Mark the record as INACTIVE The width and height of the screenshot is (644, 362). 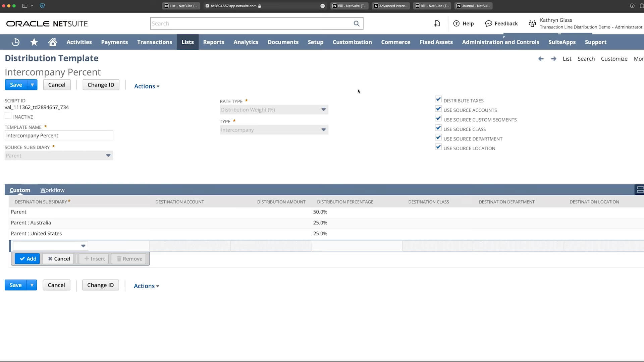(x=8, y=115)
